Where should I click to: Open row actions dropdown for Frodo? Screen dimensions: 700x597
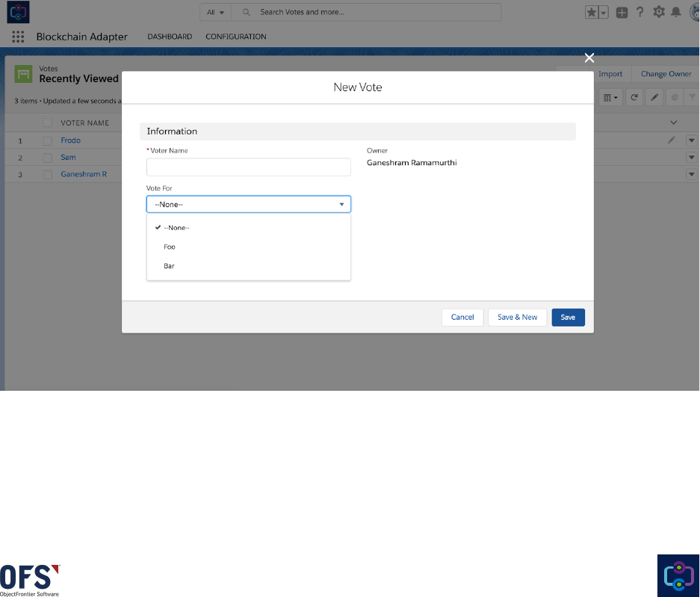pyautogui.click(x=692, y=140)
